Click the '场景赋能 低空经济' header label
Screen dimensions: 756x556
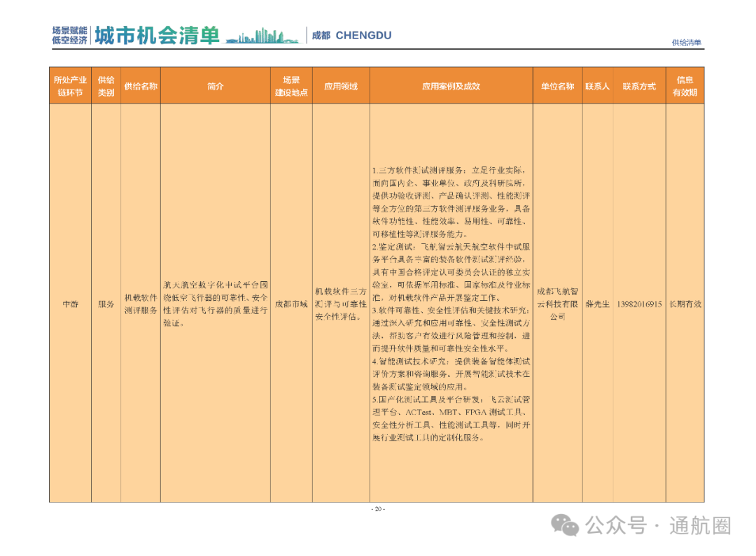pyautogui.click(x=70, y=35)
